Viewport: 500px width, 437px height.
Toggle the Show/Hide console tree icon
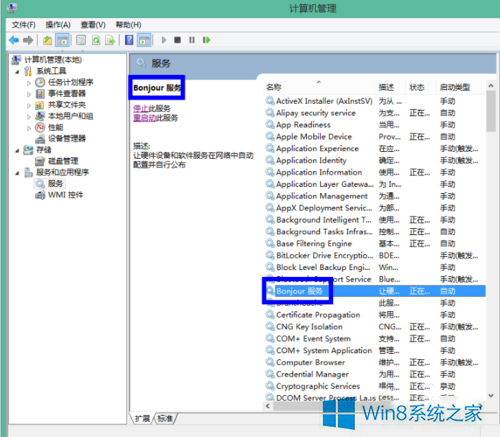point(62,40)
